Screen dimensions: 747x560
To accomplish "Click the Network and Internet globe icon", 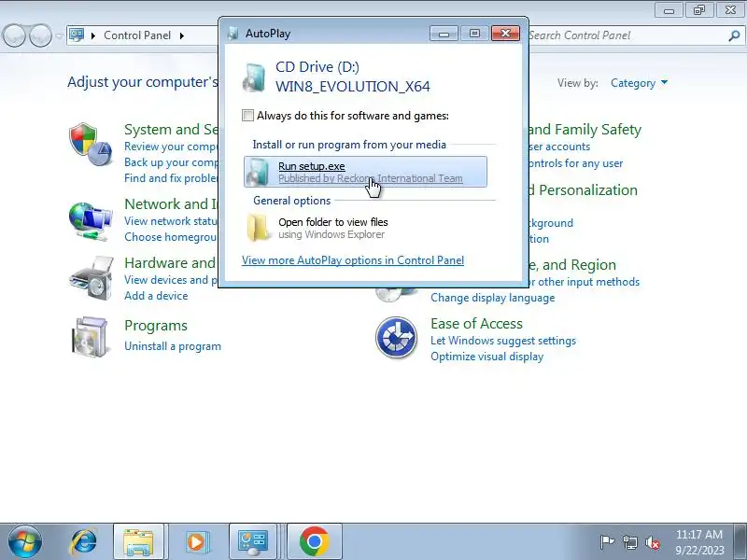I will coord(91,220).
